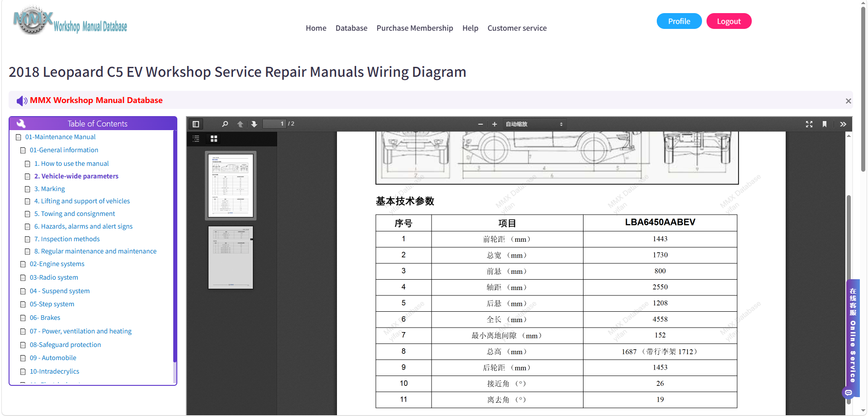Click the Logout button
The width and height of the screenshot is (868, 417).
[x=729, y=21]
